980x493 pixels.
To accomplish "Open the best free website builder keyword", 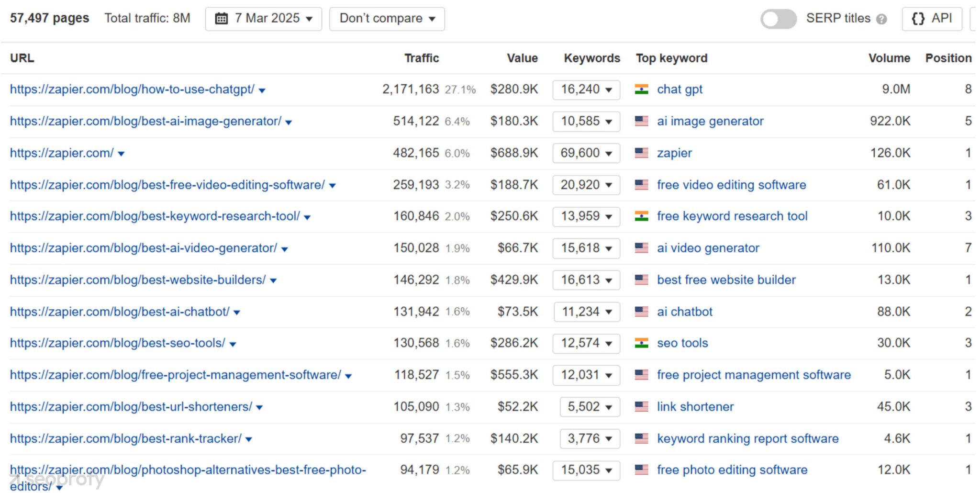I will point(726,280).
